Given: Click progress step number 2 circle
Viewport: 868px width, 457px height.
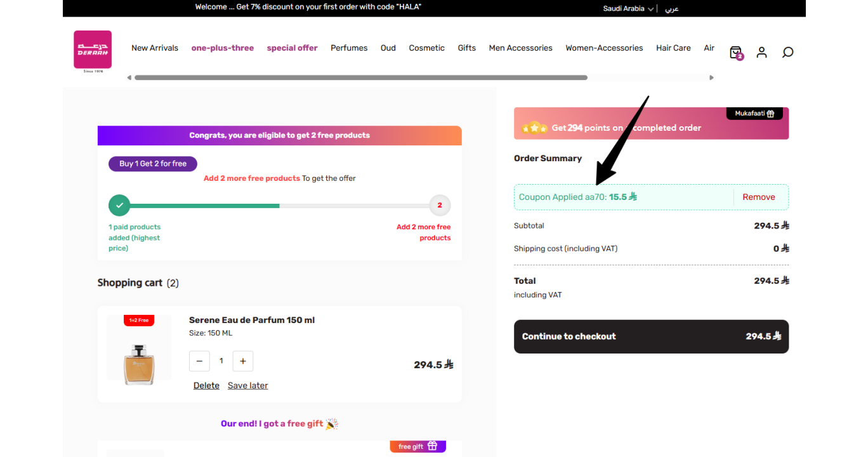Looking at the screenshot, I should coord(440,206).
